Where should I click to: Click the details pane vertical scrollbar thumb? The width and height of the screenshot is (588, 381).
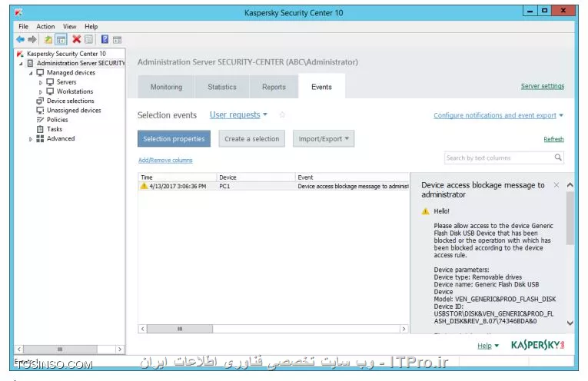570,217
